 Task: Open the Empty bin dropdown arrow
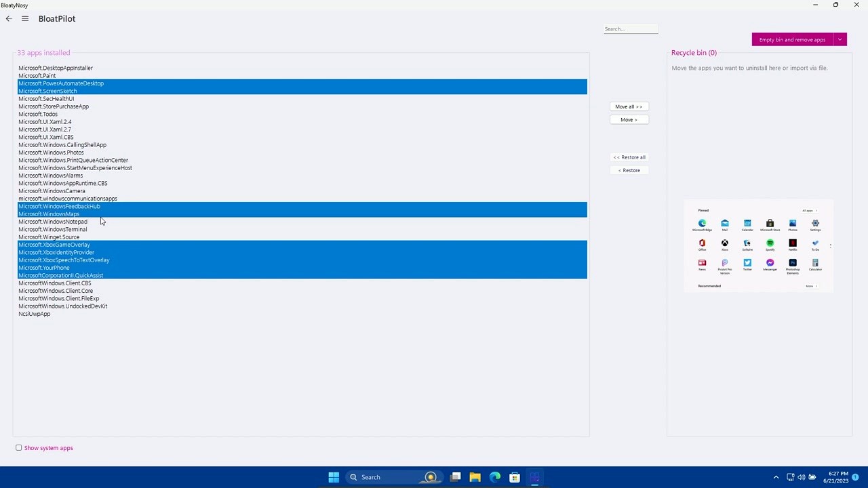point(840,39)
